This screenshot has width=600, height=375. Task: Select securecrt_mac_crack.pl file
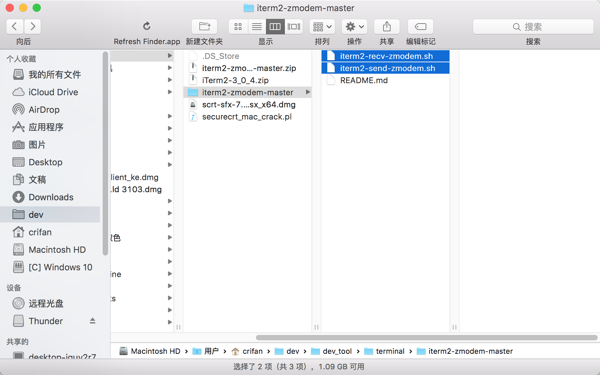click(x=247, y=117)
